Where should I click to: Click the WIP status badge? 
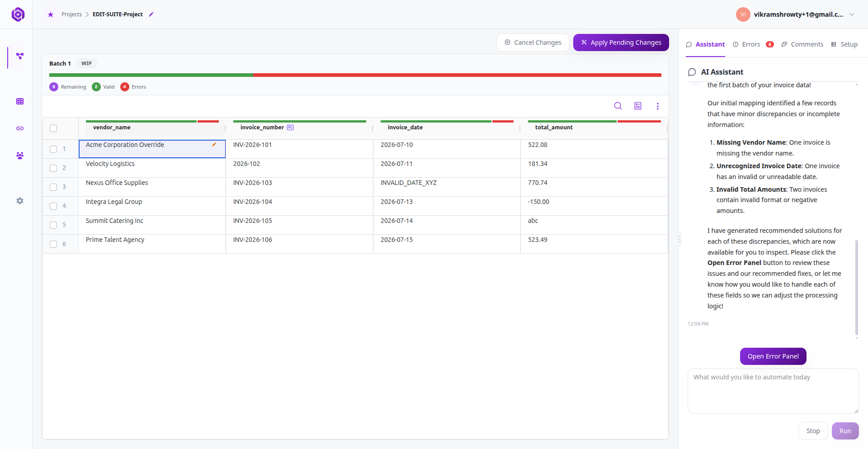(x=86, y=63)
